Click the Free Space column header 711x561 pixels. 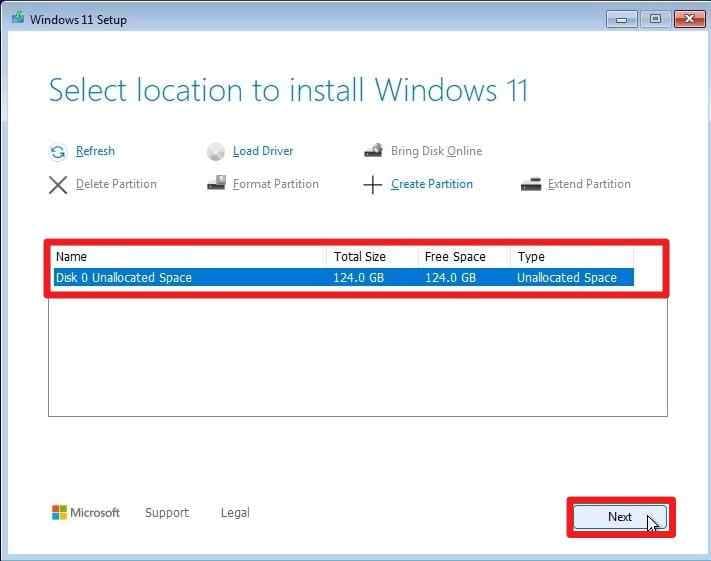(463, 257)
